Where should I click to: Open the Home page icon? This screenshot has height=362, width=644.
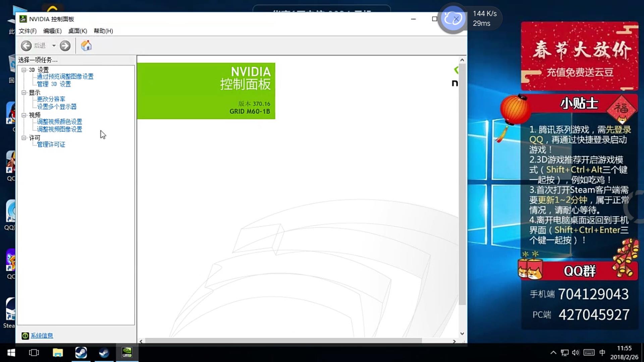click(86, 46)
